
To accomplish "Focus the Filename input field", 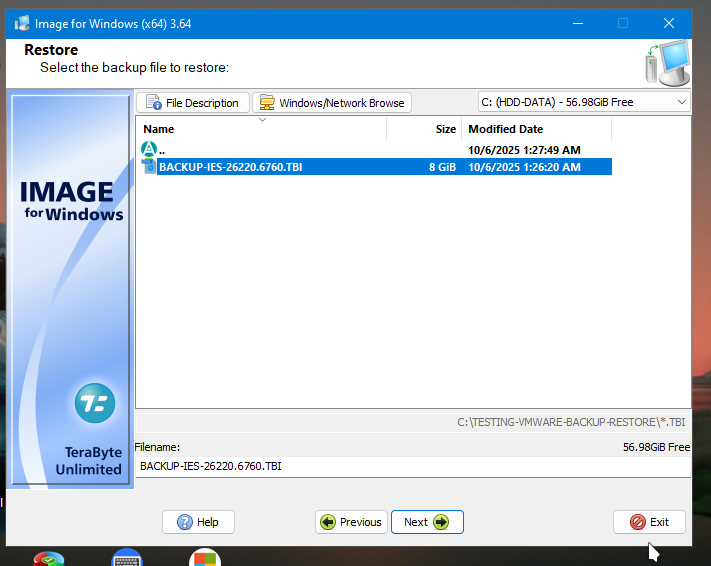I will [x=413, y=466].
